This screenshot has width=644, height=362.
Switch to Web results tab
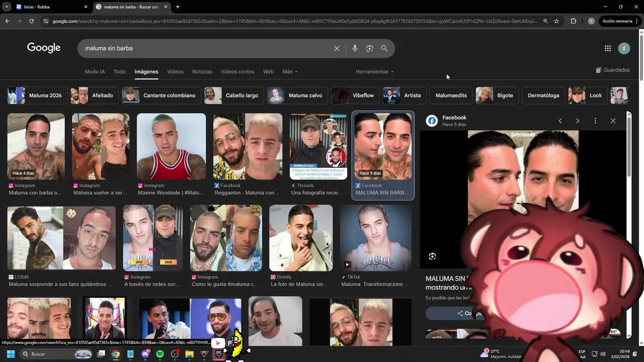pos(268,71)
